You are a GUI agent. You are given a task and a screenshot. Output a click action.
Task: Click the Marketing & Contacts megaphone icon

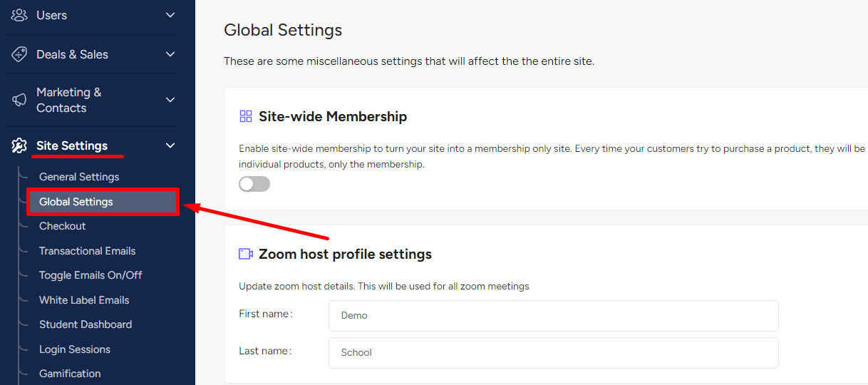(x=19, y=100)
